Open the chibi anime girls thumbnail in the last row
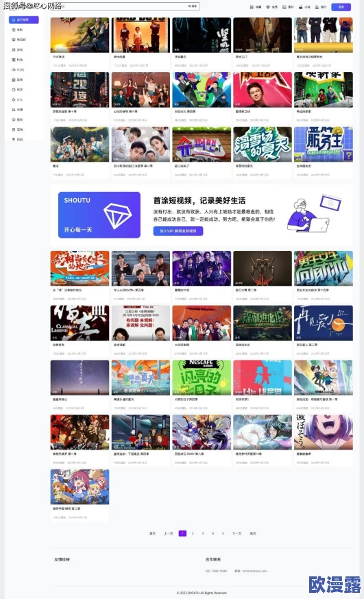 pyautogui.click(x=80, y=487)
